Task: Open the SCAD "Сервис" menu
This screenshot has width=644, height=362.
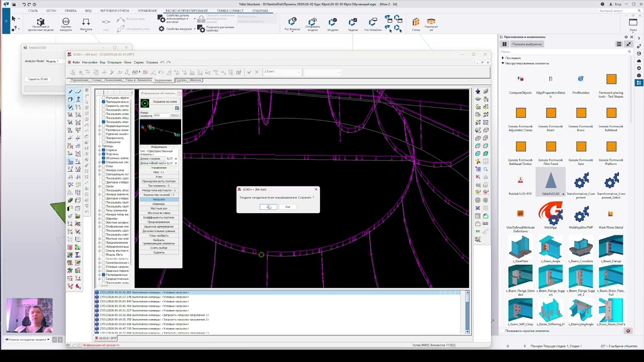Action: pos(138,62)
